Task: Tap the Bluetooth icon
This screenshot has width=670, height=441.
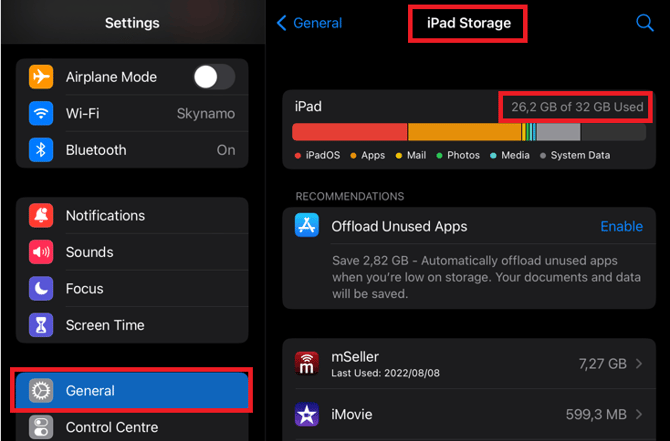Action: [x=41, y=150]
